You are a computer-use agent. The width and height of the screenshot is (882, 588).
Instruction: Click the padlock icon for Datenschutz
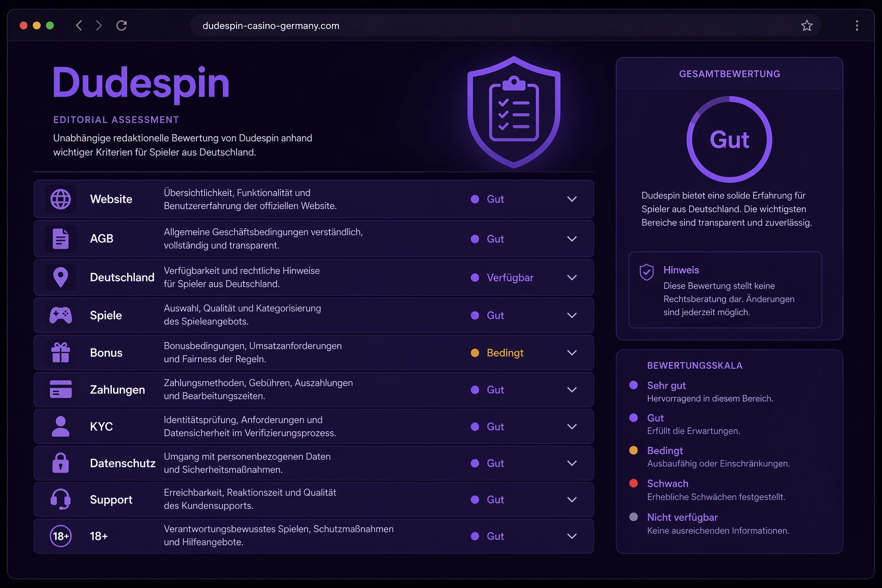tap(60, 463)
